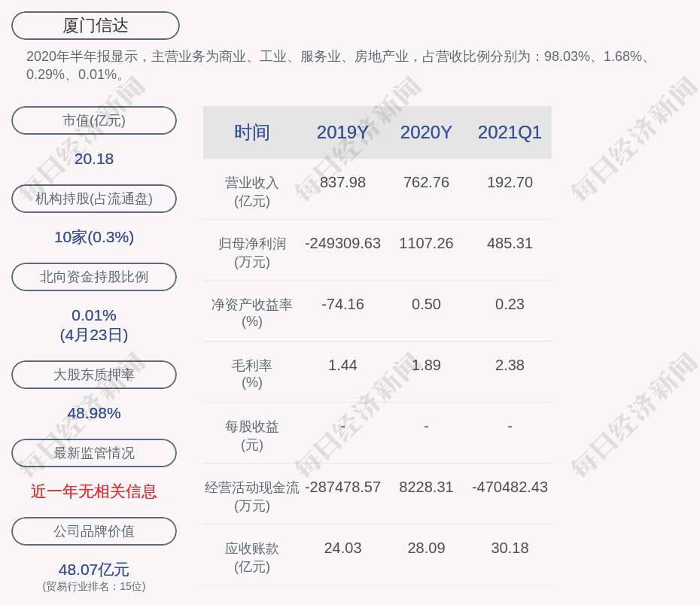The height and width of the screenshot is (605, 700).
Task: Click the 大股东质押率 pill
Action: click(x=94, y=375)
